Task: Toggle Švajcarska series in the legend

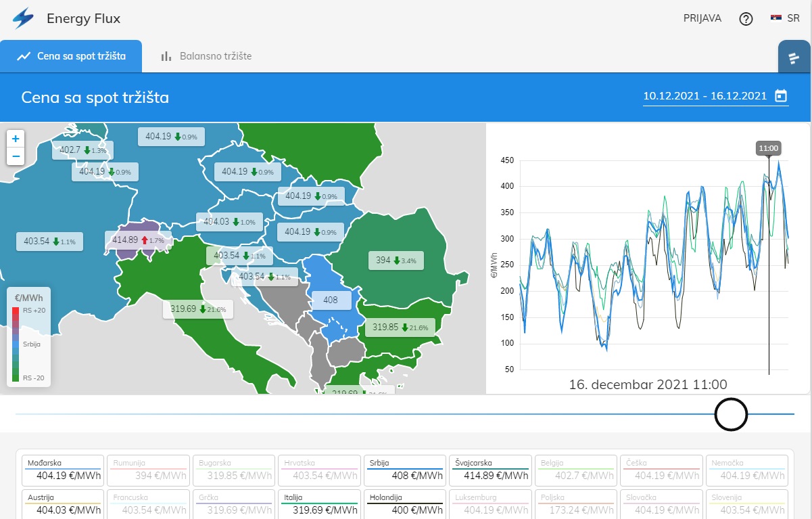Action: click(x=490, y=470)
